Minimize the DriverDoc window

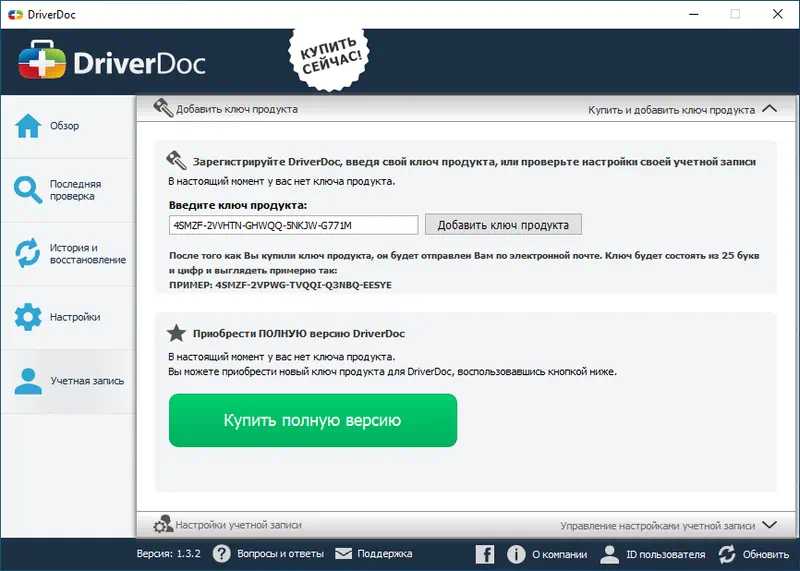(x=694, y=14)
